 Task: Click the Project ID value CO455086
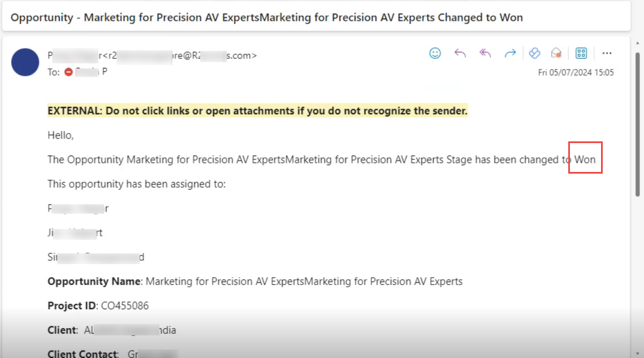(x=125, y=306)
